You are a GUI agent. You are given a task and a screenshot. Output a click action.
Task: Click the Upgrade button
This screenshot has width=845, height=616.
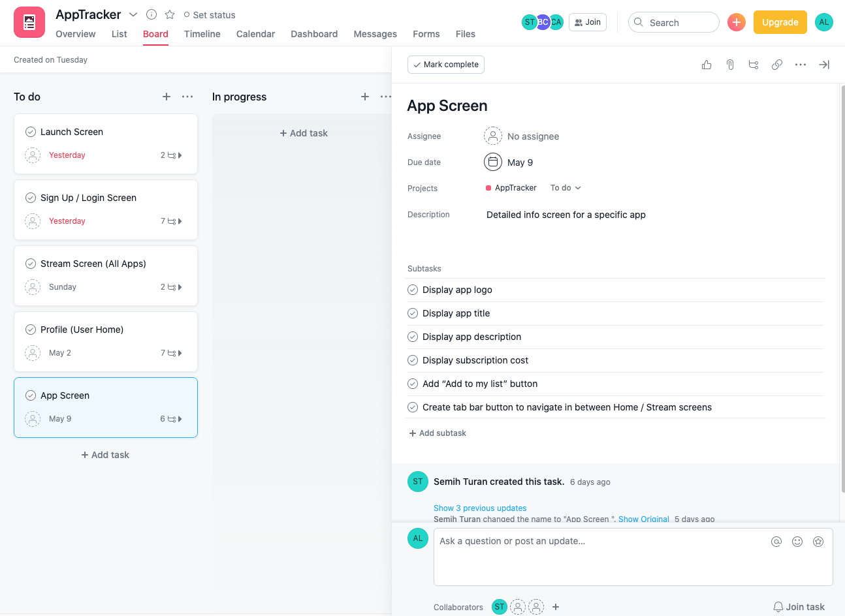click(x=780, y=22)
